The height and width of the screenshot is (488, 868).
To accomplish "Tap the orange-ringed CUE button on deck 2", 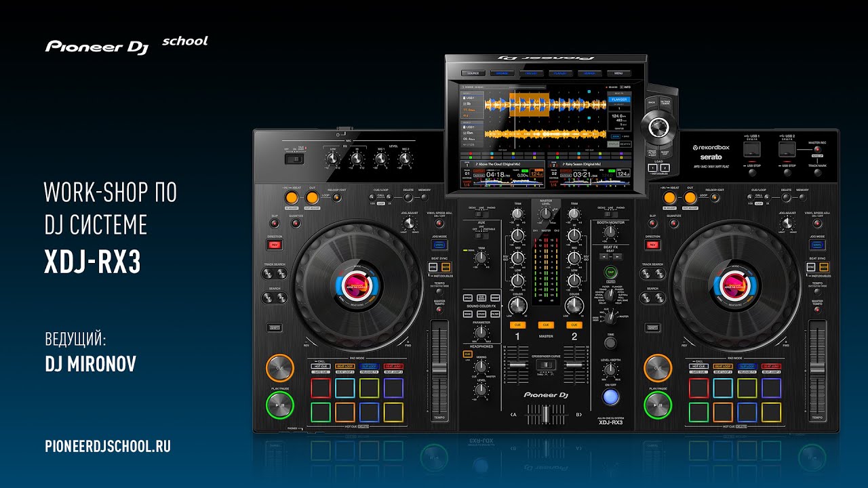I will point(657,368).
